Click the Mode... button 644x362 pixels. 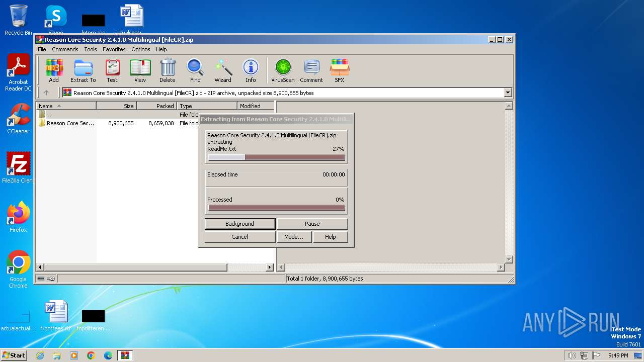point(294,237)
